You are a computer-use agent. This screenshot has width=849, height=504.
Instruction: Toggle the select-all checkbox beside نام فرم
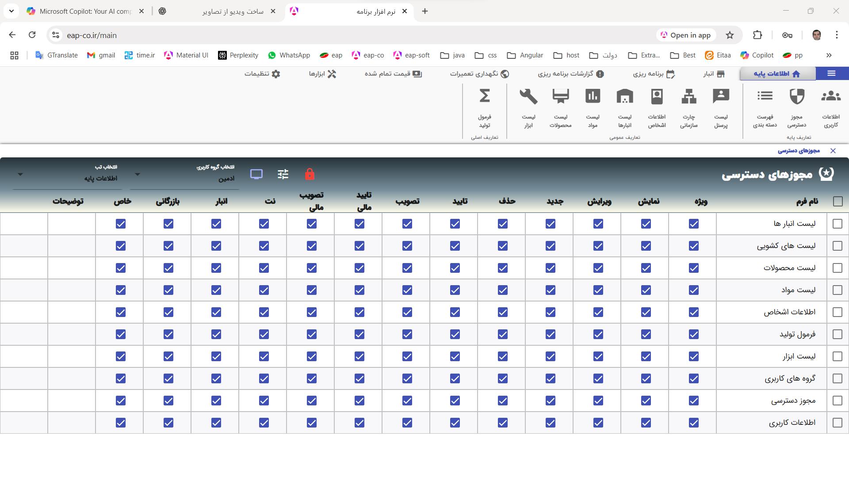(838, 202)
